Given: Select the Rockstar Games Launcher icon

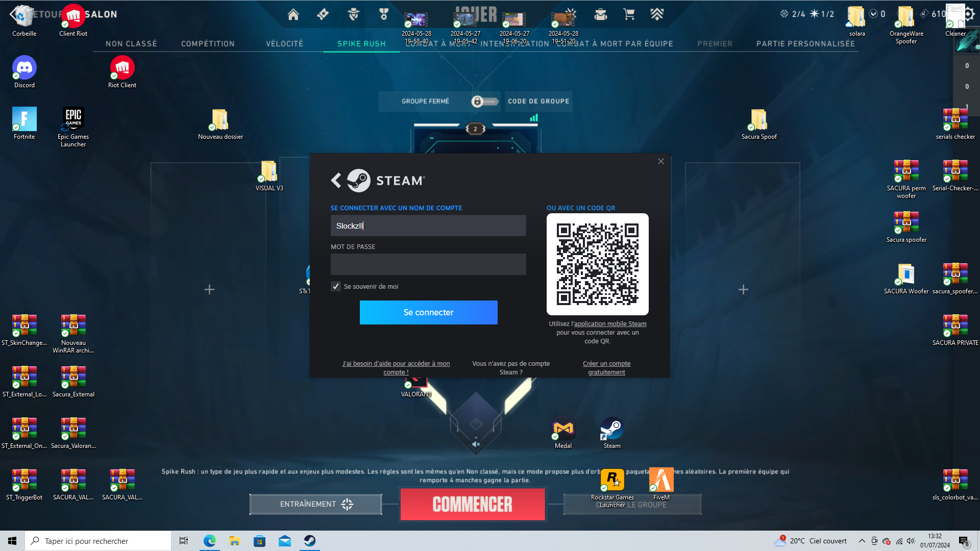Looking at the screenshot, I should pyautogui.click(x=612, y=488).
